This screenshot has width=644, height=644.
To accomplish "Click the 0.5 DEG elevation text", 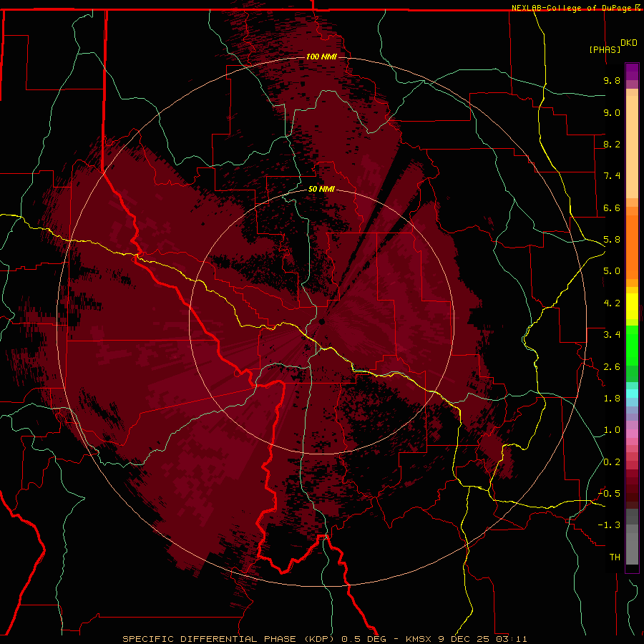I will click(364, 639).
